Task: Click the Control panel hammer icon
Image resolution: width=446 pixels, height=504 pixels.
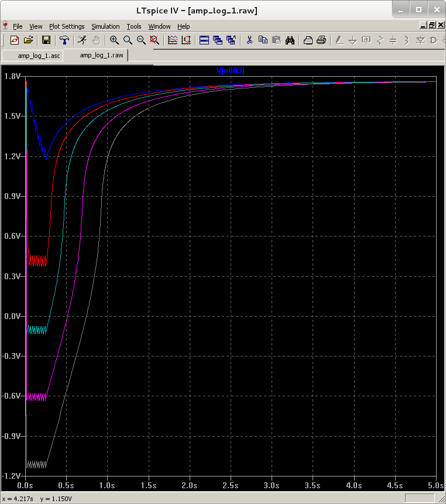Action: [x=64, y=40]
